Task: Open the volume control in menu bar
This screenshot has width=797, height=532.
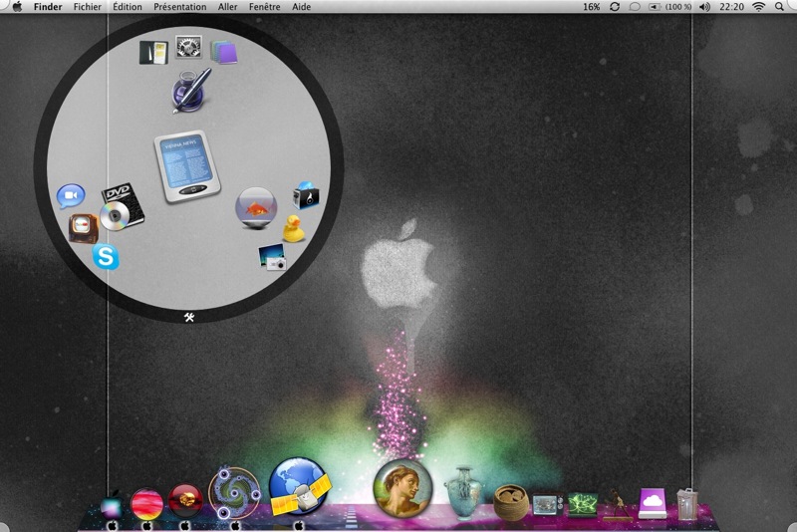Action: 704,7
